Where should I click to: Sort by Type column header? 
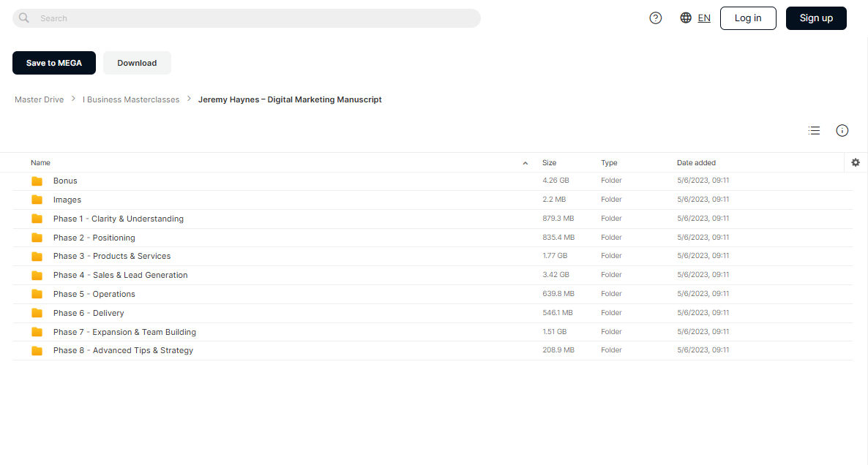point(609,162)
